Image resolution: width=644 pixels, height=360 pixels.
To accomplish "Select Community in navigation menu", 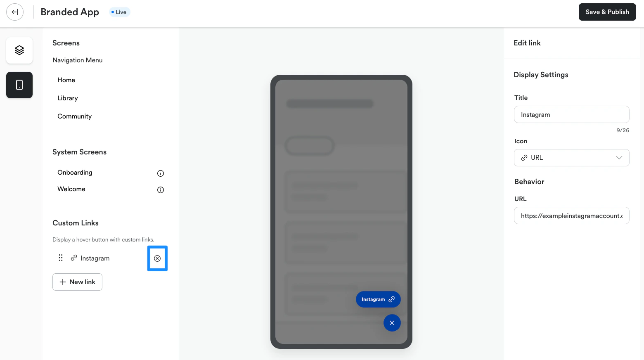I will pos(75,116).
